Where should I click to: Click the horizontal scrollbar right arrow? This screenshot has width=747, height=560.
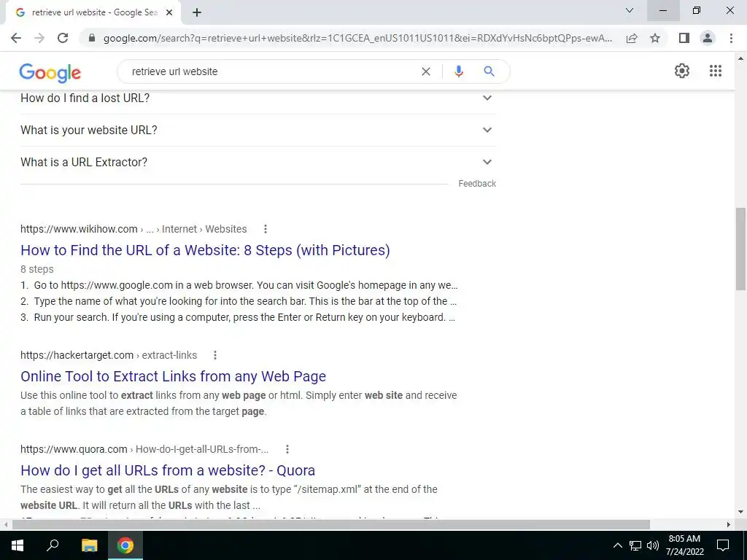tap(729, 524)
